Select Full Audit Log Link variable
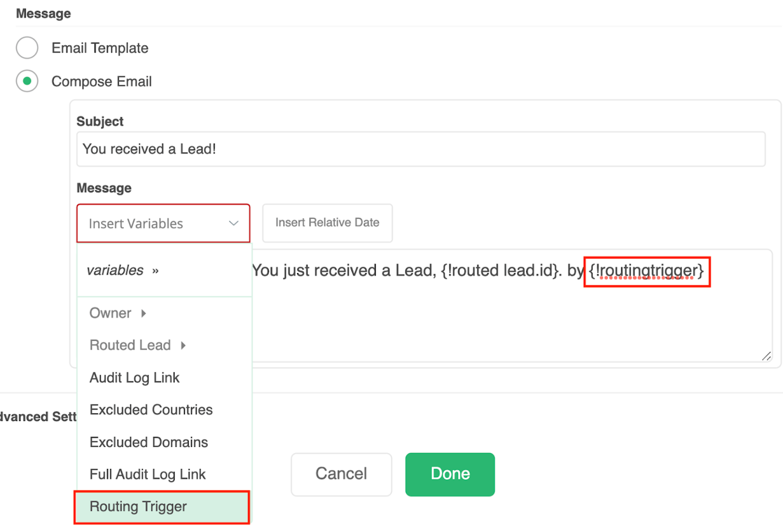The image size is (783, 532). [148, 474]
